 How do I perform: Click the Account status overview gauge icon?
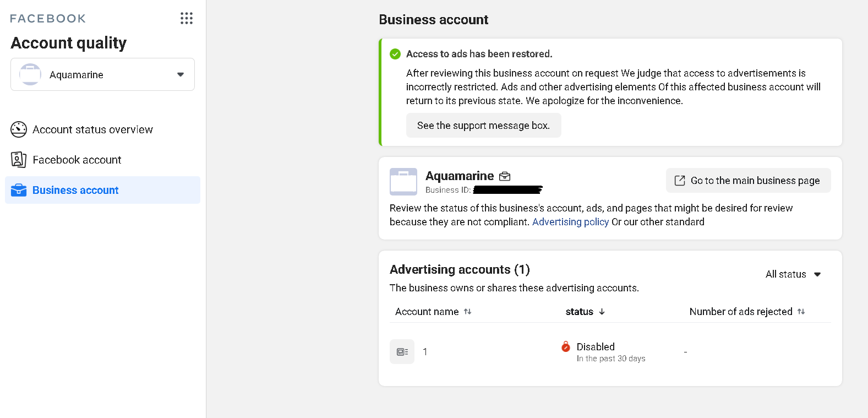pos(19,129)
